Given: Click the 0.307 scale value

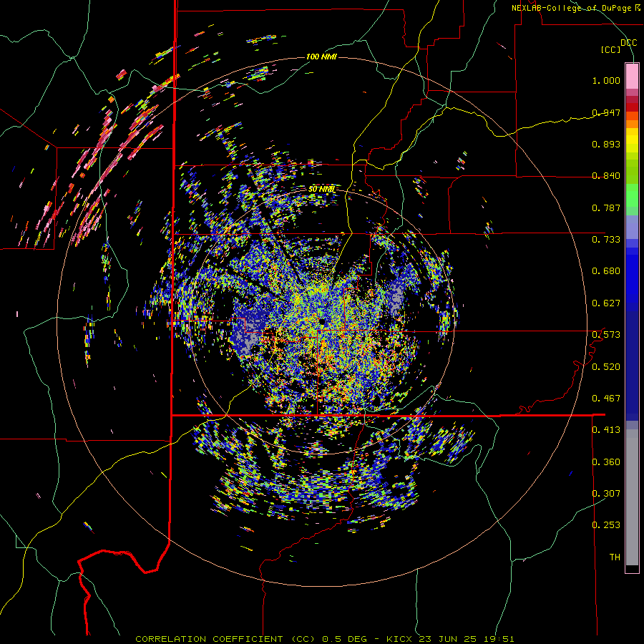Looking at the screenshot, I should coord(606,494).
